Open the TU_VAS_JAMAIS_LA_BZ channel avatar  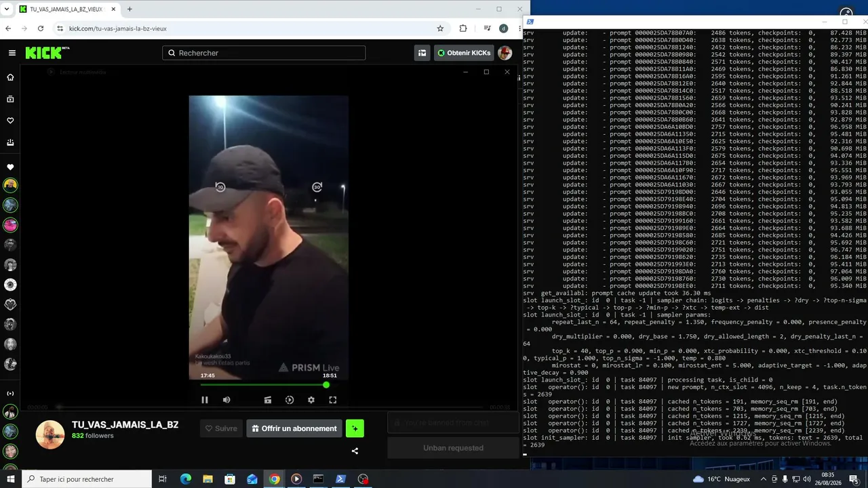[x=50, y=434]
